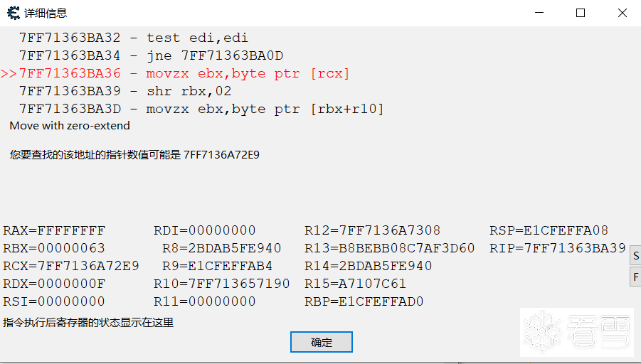This screenshot has width=641, height=364.
Task: Select the shr rbx,02 instruction line
Action: (x=125, y=91)
